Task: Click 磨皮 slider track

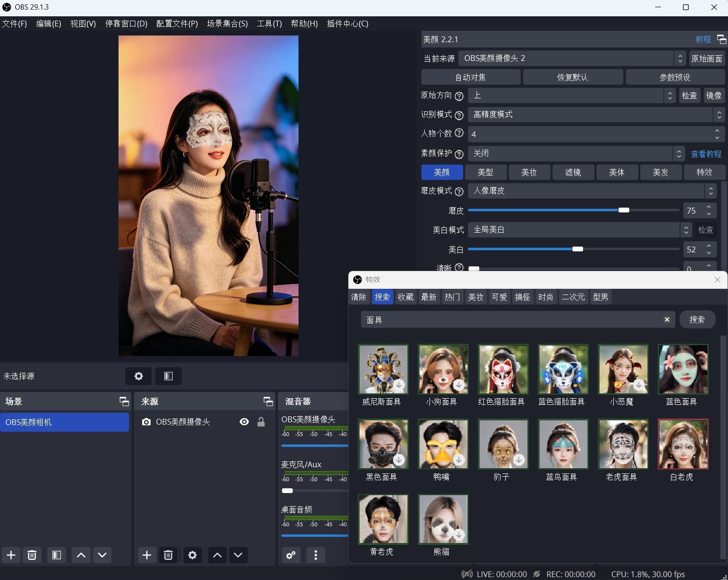Action: pos(573,210)
